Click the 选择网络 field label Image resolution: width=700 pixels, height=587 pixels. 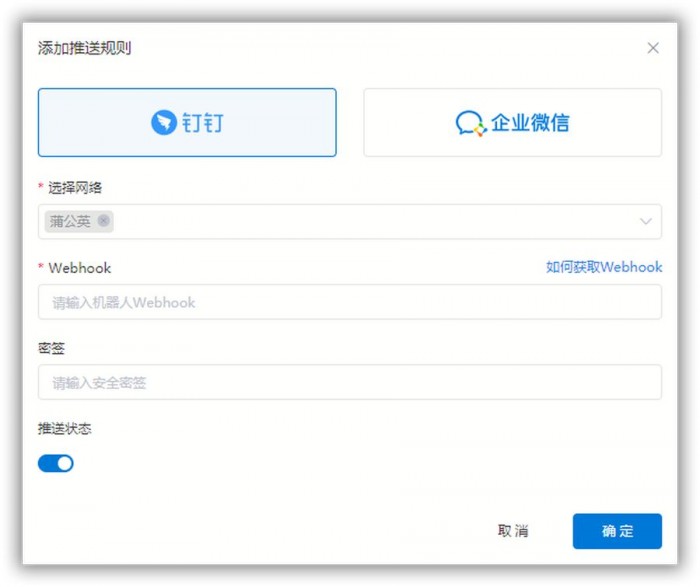coord(75,187)
